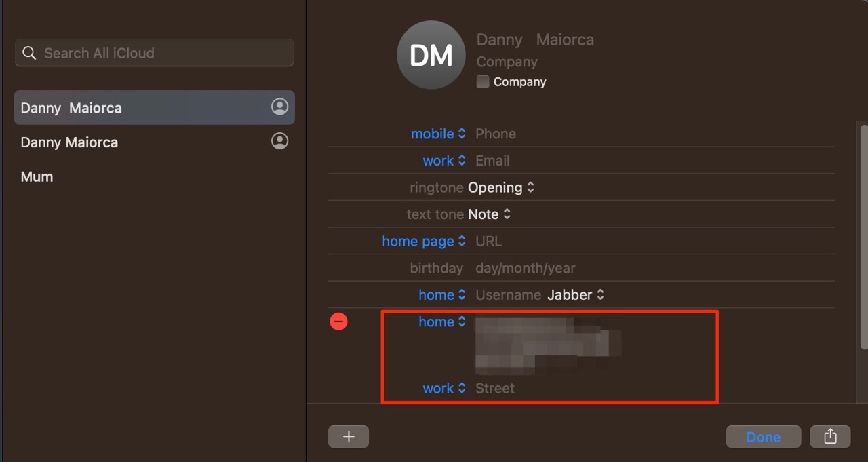Open the work address label dropdown
This screenshot has width=868, height=462.
444,389
